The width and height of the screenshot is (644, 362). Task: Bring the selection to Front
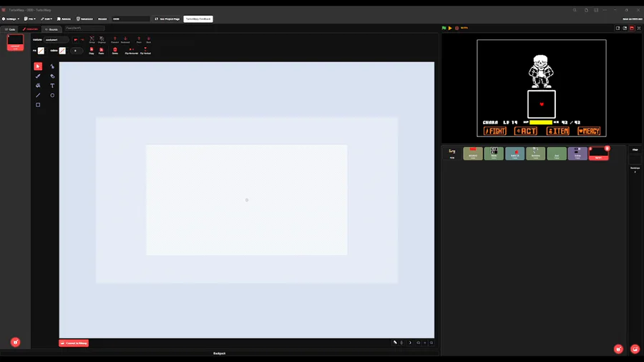[x=139, y=39]
